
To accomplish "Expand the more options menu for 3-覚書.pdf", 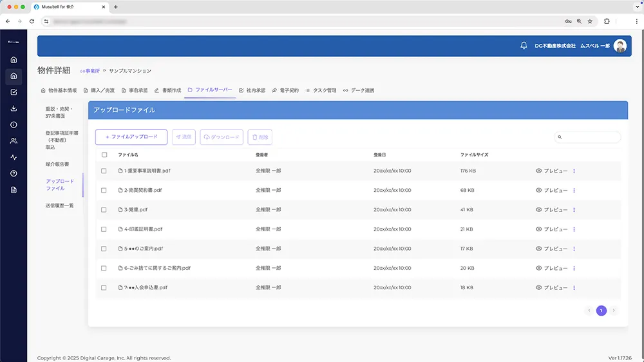I will click(574, 210).
